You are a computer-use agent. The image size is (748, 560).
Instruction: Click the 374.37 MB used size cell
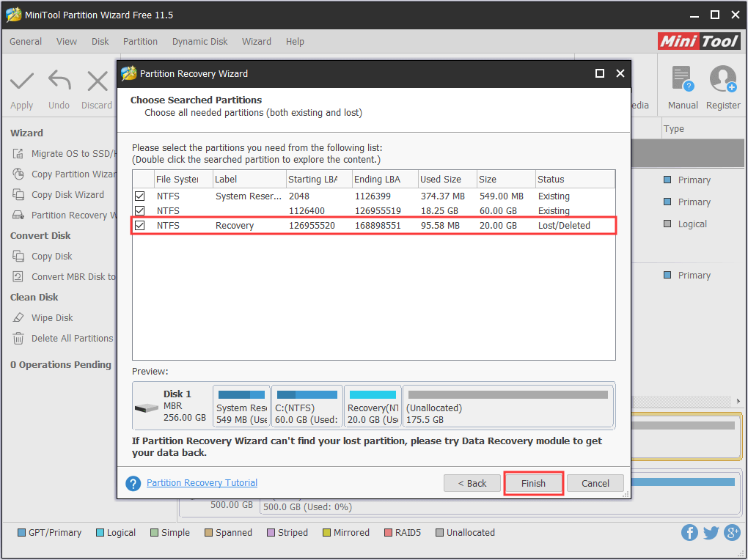pos(442,196)
